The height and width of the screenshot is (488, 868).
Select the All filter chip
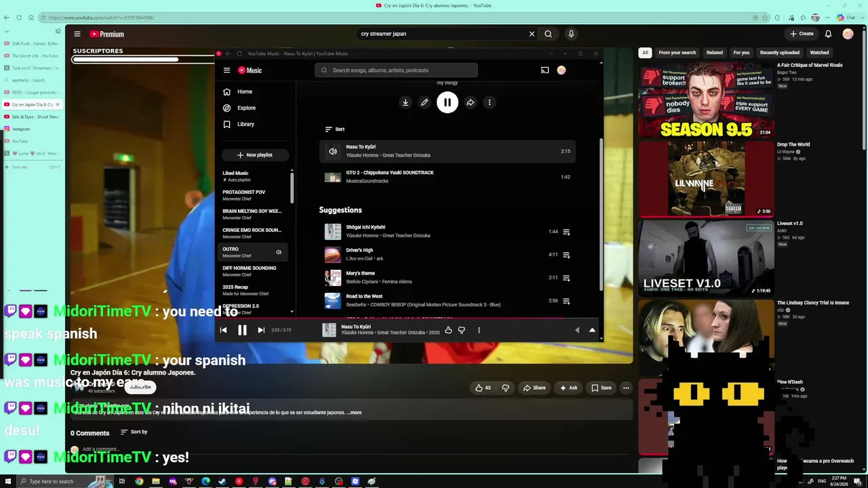pyautogui.click(x=645, y=52)
